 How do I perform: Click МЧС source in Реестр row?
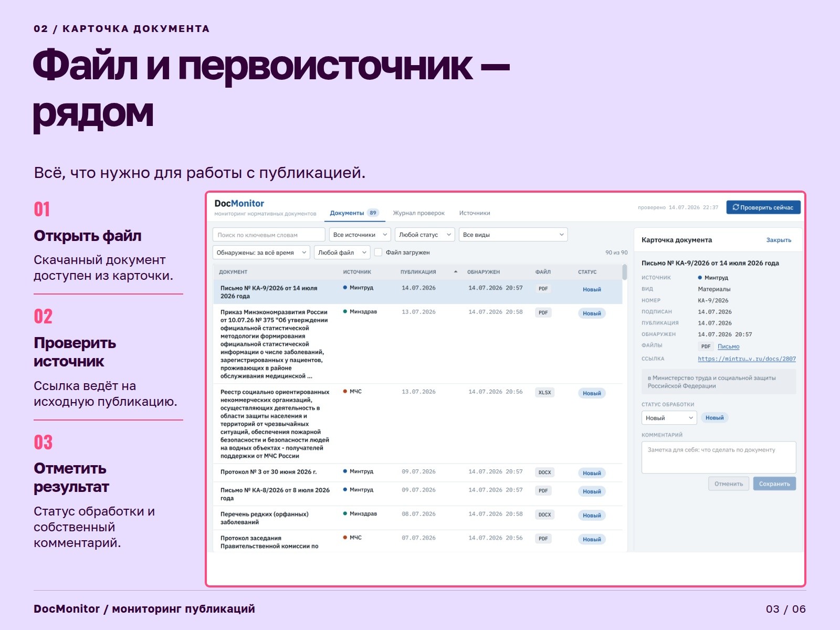(352, 392)
